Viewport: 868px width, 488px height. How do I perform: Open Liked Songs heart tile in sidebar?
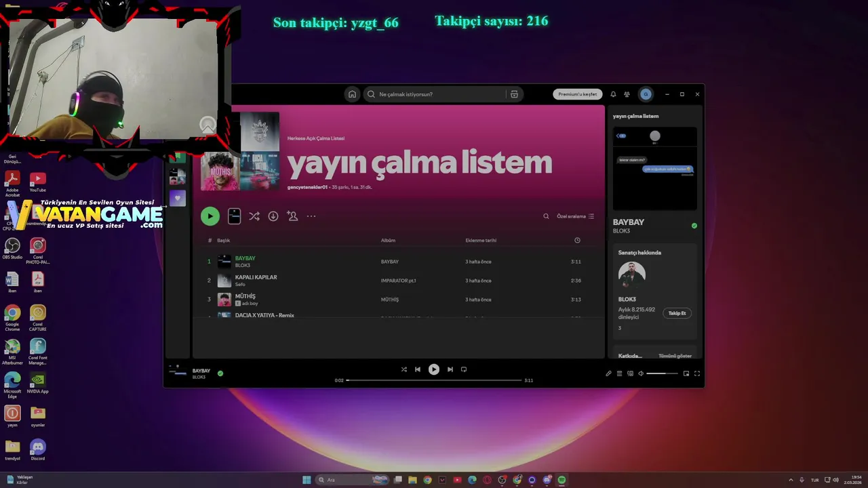tap(178, 198)
